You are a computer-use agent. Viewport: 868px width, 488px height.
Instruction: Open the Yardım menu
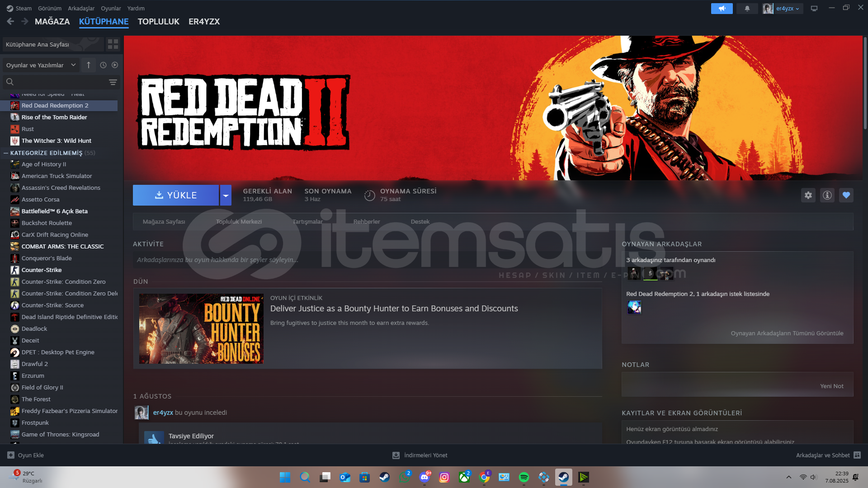tap(136, 8)
